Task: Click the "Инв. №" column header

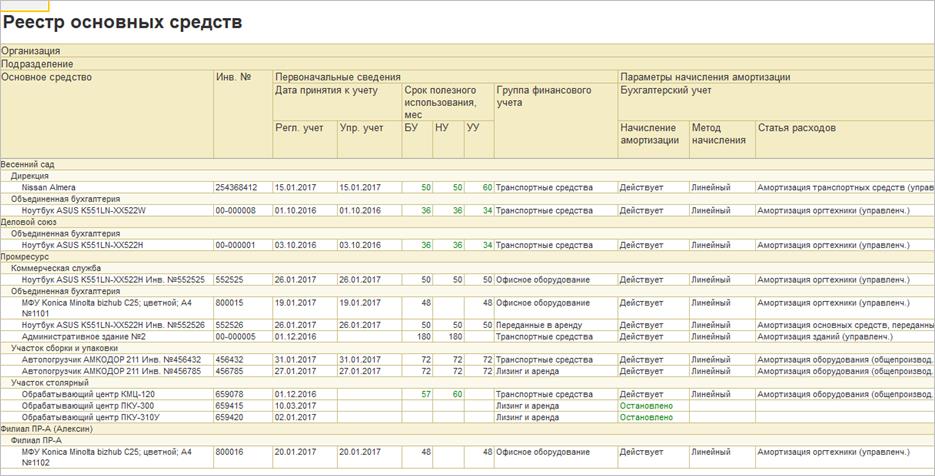Action: (233, 77)
